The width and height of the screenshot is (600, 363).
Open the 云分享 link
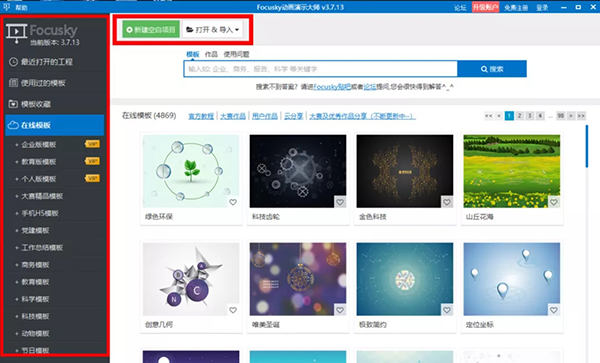293,116
